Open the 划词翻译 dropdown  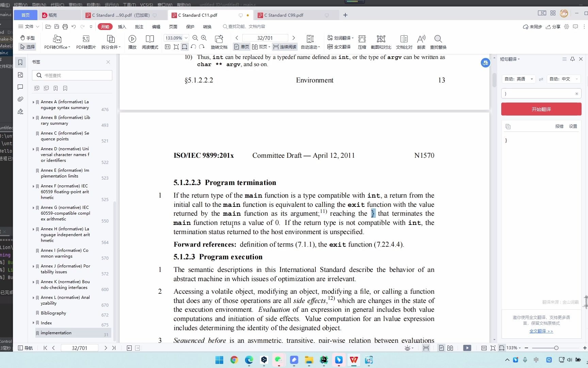(340, 38)
